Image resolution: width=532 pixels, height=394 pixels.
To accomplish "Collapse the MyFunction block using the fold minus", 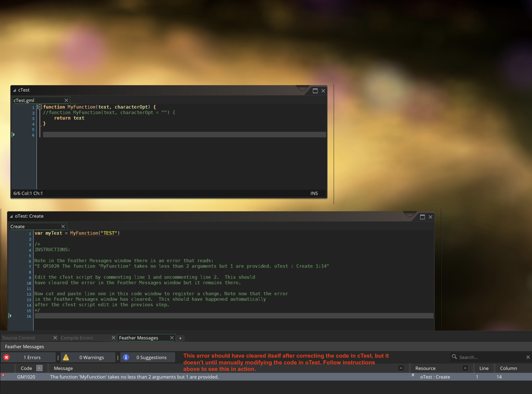I will [x=39, y=107].
